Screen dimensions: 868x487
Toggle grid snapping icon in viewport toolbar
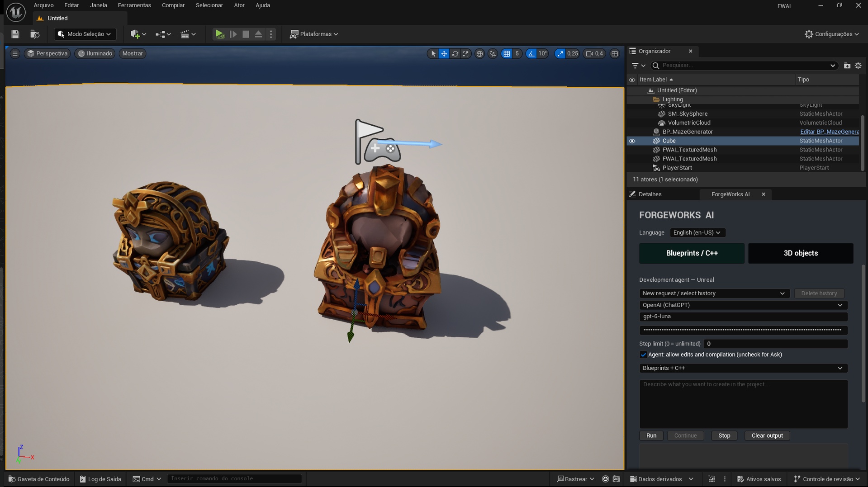507,53
